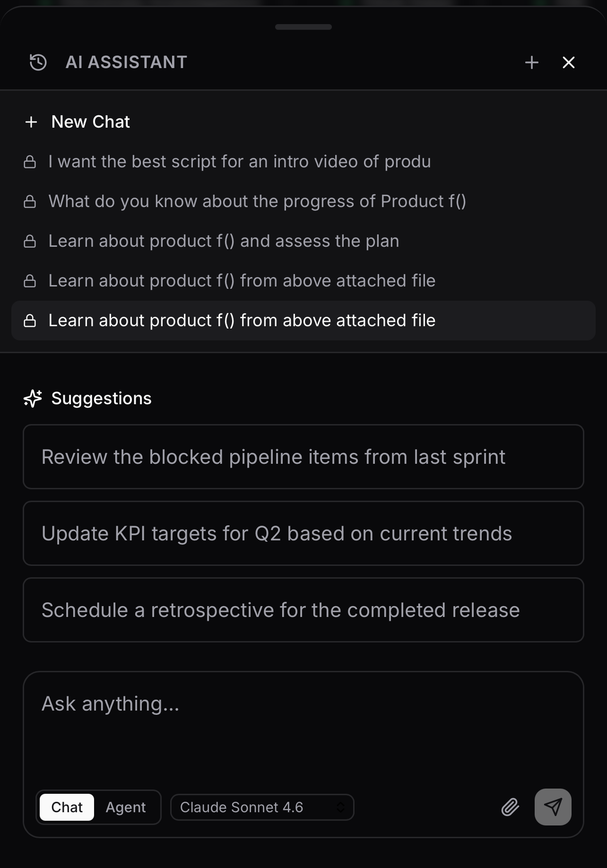Click the lock icon beside the highlighted chat
Image resolution: width=607 pixels, height=868 pixels.
(31, 320)
